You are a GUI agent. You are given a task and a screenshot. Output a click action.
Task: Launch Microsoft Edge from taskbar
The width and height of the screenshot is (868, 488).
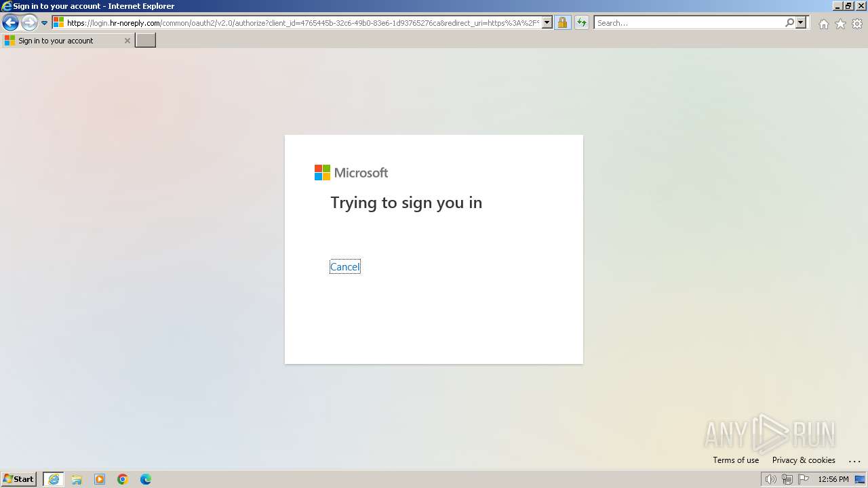(146, 479)
